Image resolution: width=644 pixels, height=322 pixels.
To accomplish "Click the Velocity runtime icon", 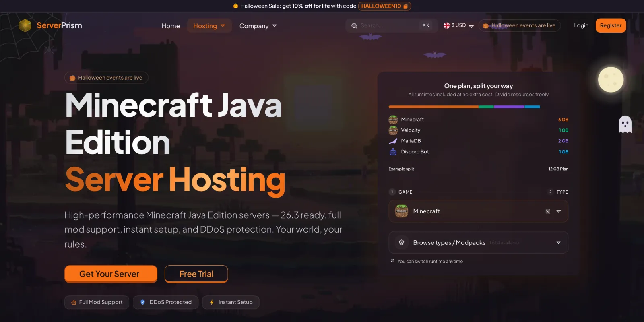I will coord(393,130).
